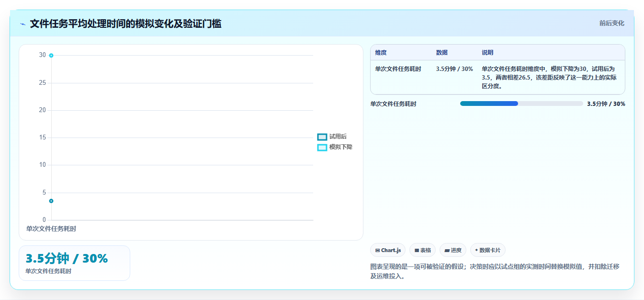Click the 单次文件任务耗时 progress bar

click(x=521, y=104)
